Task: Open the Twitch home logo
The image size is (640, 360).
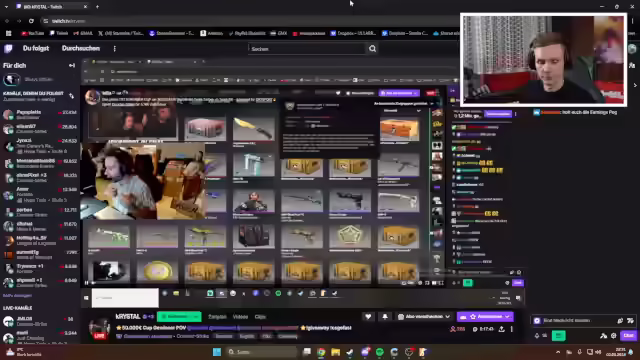Action: (8, 49)
